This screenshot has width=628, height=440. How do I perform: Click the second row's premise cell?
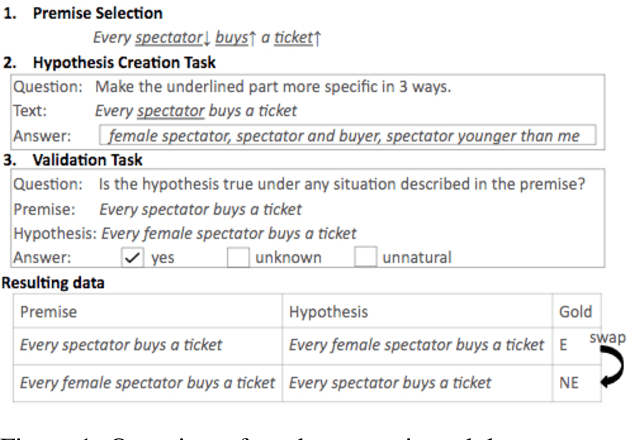click(x=147, y=382)
